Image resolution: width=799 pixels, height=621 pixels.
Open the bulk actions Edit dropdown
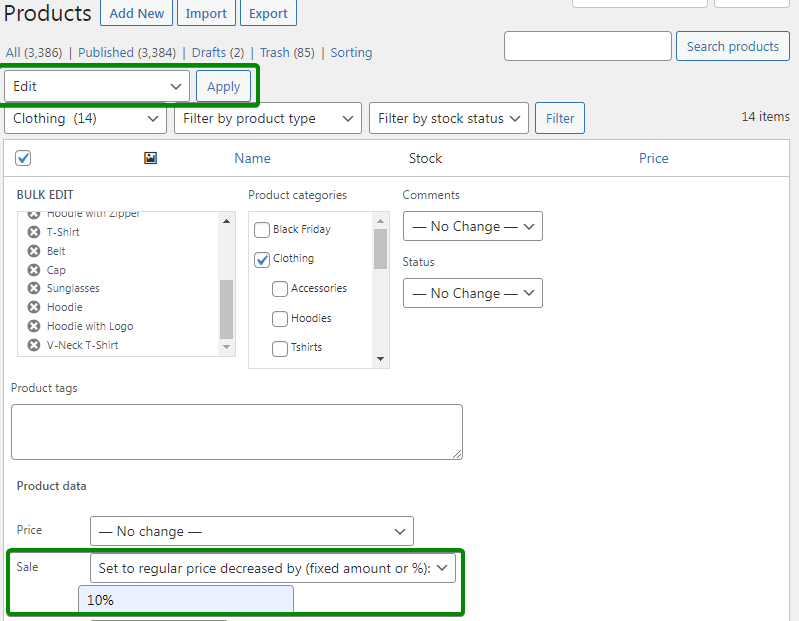coord(97,87)
